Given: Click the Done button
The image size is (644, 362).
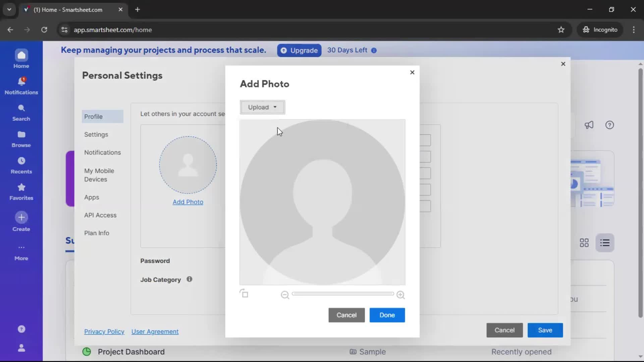Looking at the screenshot, I should (387, 315).
